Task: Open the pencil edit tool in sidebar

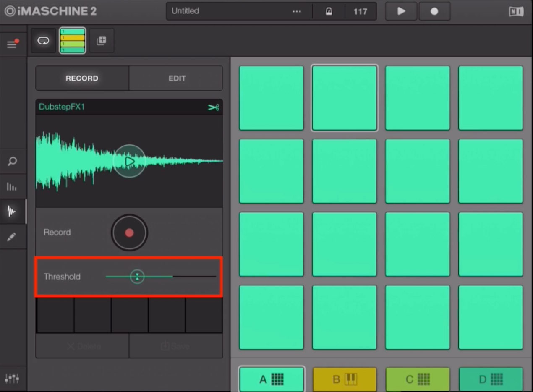Action: pos(12,237)
